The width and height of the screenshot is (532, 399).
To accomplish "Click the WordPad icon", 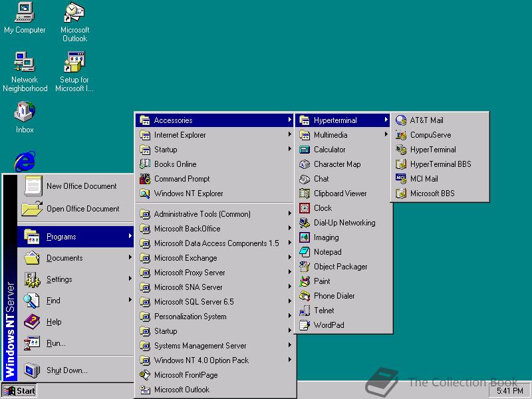I will 305,325.
